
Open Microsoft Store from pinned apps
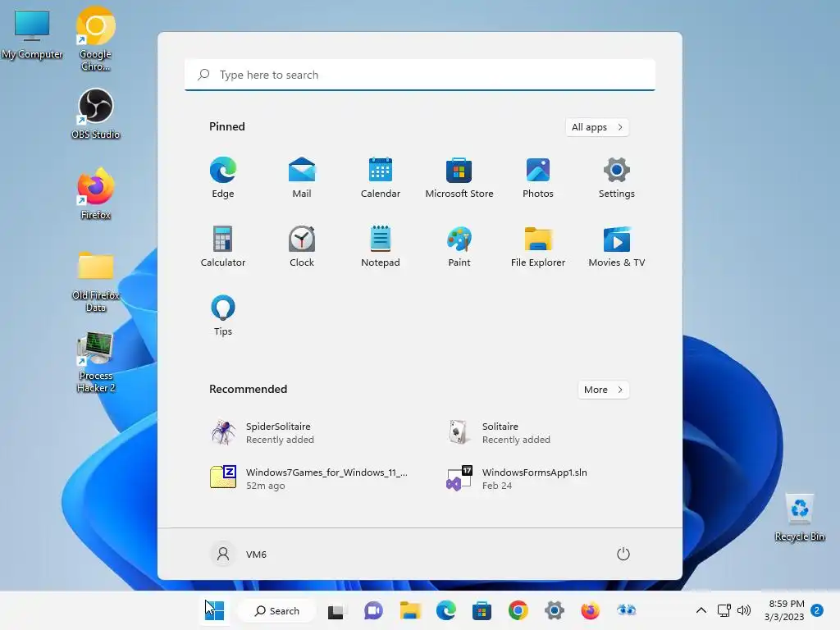click(459, 177)
